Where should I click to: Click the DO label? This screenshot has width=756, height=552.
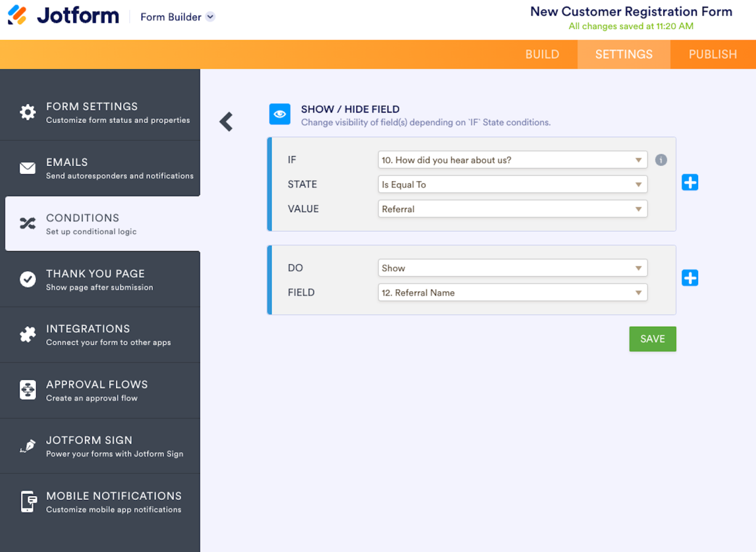[295, 268]
